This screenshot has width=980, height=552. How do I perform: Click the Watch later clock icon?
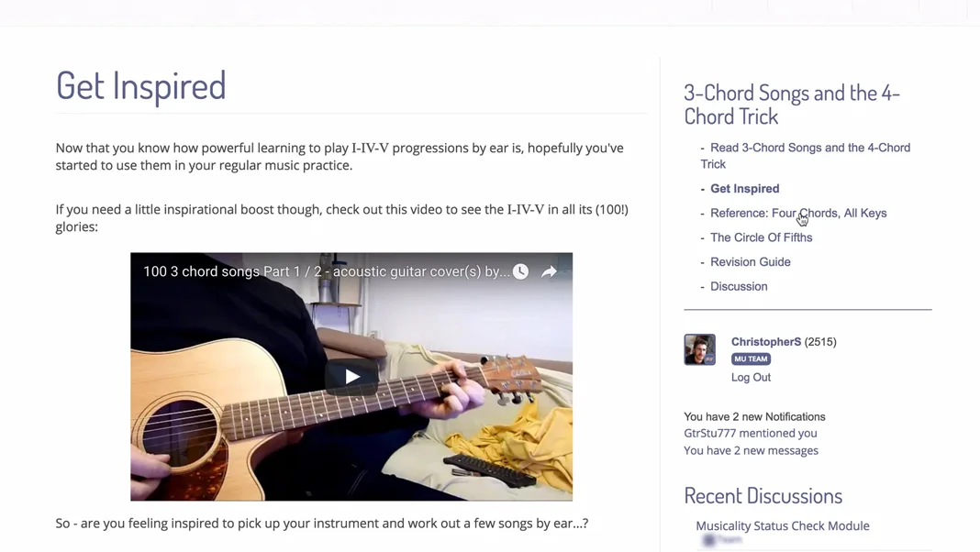coord(520,271)
